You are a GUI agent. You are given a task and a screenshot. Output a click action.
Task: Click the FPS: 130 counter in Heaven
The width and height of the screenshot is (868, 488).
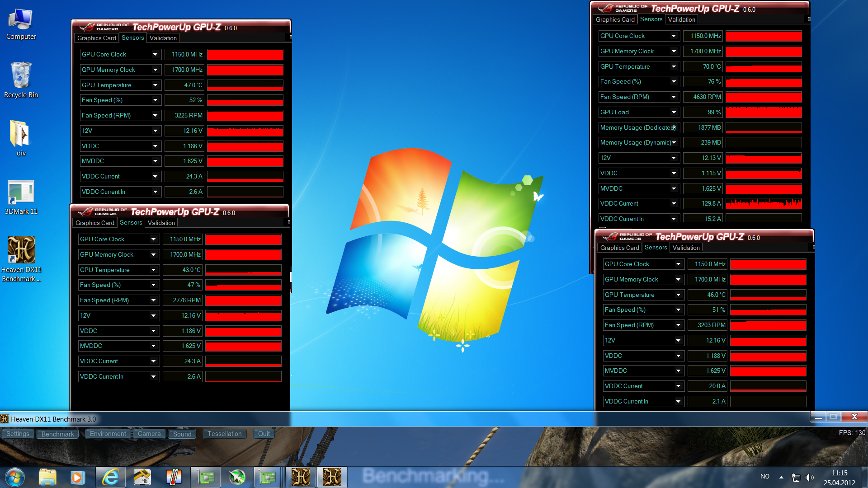coord(852,432)
